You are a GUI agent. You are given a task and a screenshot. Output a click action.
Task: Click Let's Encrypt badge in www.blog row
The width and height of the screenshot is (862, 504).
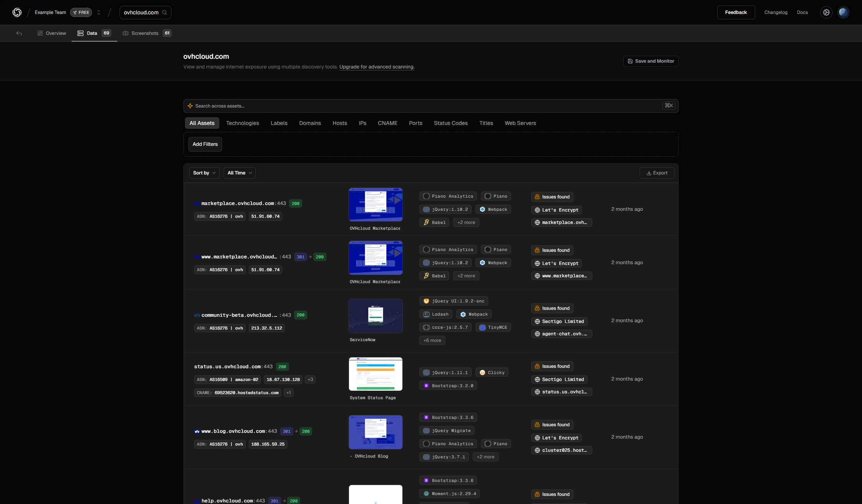pos(556,438)
